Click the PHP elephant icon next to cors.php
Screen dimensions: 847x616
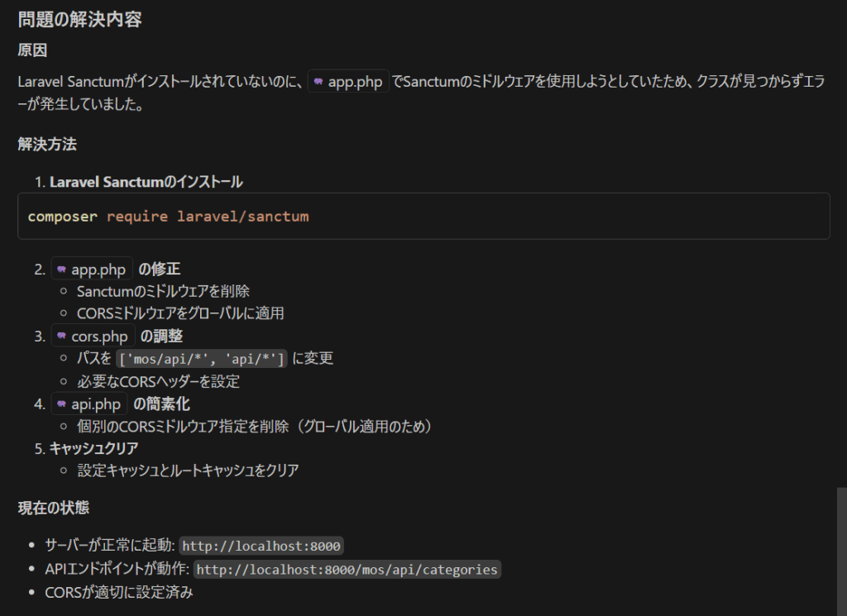point(61,337)
